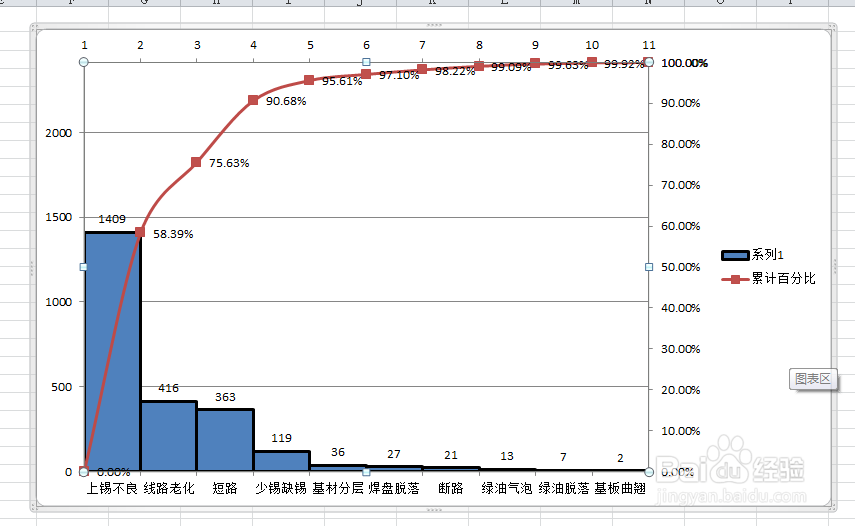
Task: Grab plot area top-center sizing handle
Action: tap(366, 62)
